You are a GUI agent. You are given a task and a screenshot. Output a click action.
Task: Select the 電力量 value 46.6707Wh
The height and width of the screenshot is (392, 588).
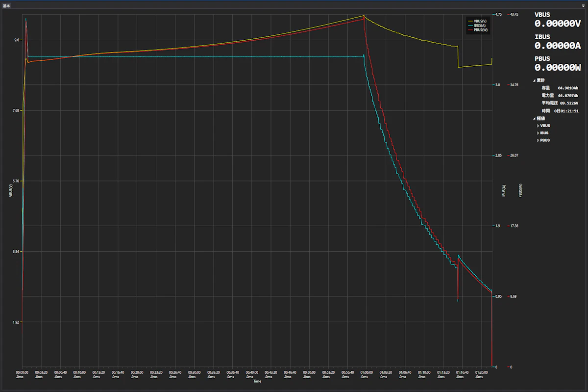(x=568, y=95)
